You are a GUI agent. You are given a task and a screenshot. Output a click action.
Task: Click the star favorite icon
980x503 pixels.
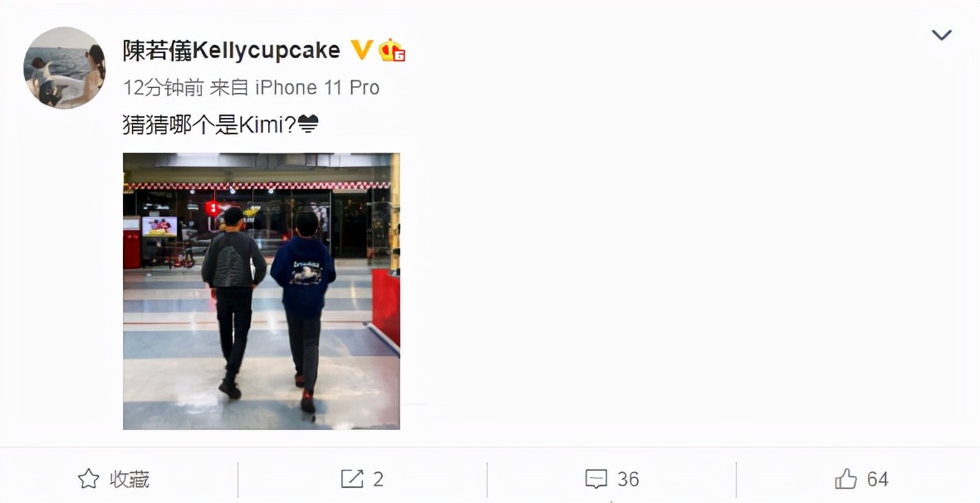click(89, 479)
